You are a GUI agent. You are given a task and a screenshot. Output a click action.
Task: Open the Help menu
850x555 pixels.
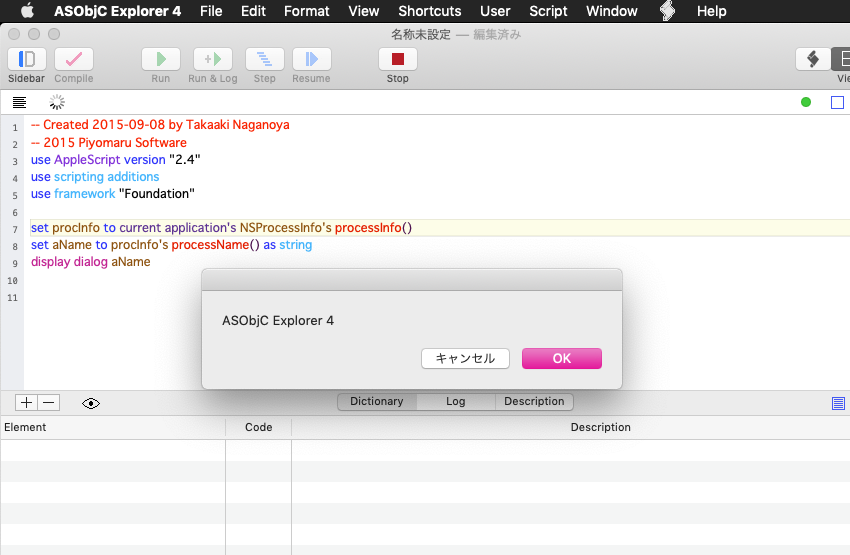point(711,11)
